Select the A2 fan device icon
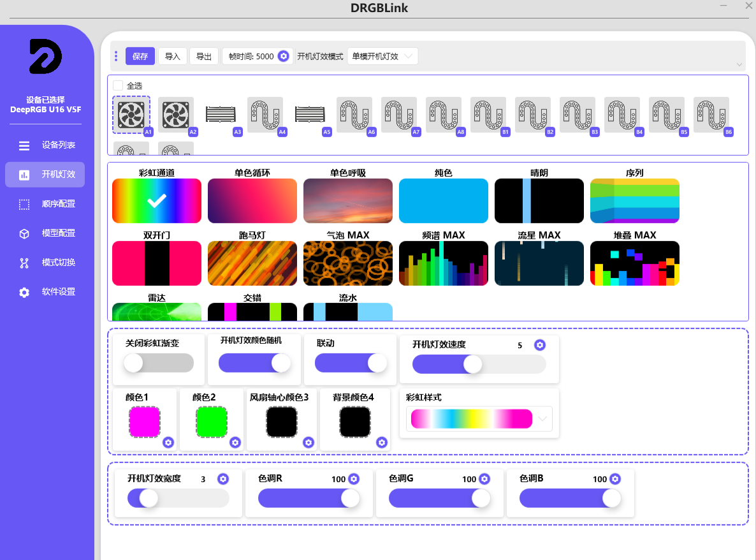 click(x=176, y=115)
